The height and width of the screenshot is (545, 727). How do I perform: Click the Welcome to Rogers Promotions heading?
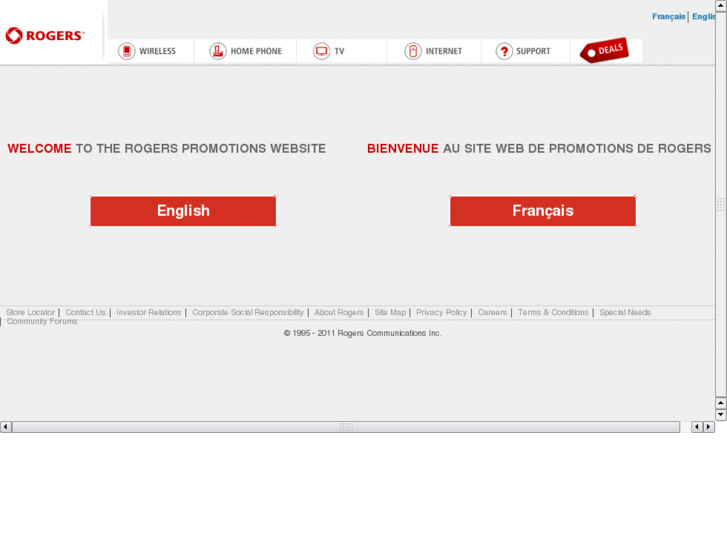[x=166, y=148]
